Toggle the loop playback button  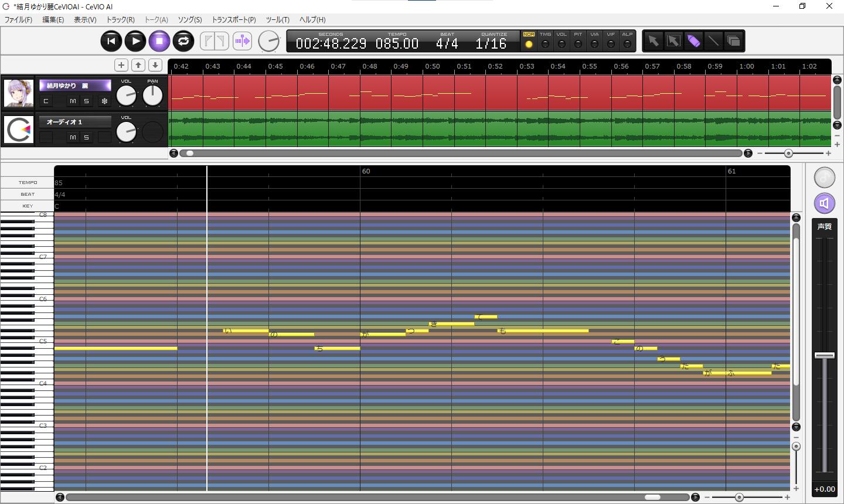pyautogui.click(x=183, y=41)
